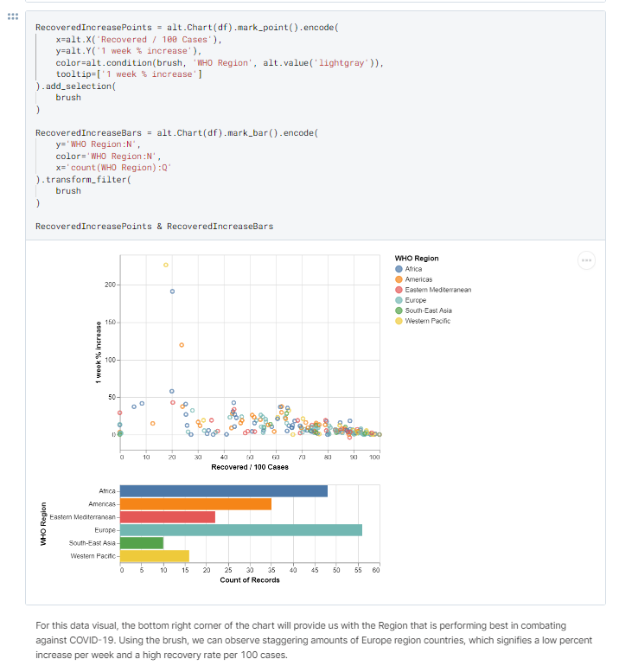
Task: Click the Western Pacific legend circle
Action: pyautogui.click(x=399, y=321)
